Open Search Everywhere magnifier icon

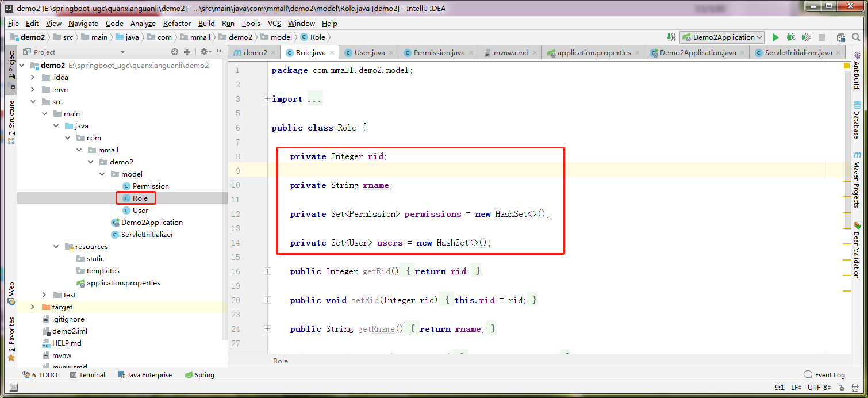click(x=856, y=37)
